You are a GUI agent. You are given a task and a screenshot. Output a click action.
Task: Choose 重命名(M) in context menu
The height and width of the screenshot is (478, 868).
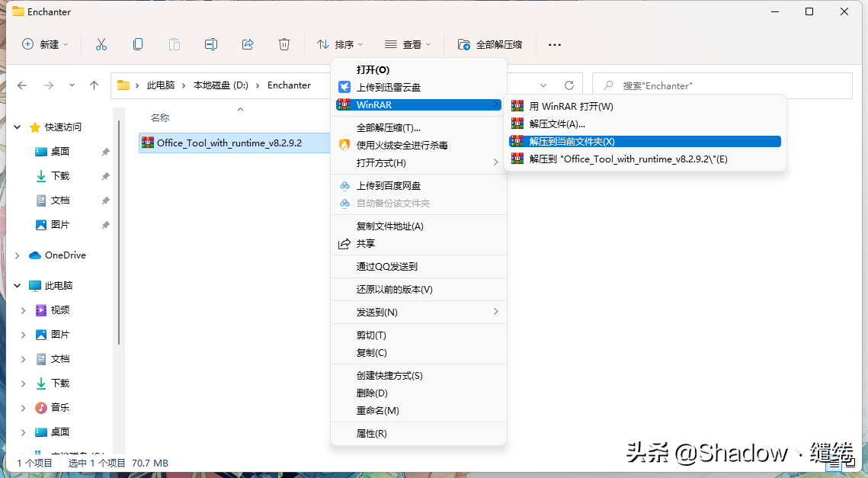[418, 410]
